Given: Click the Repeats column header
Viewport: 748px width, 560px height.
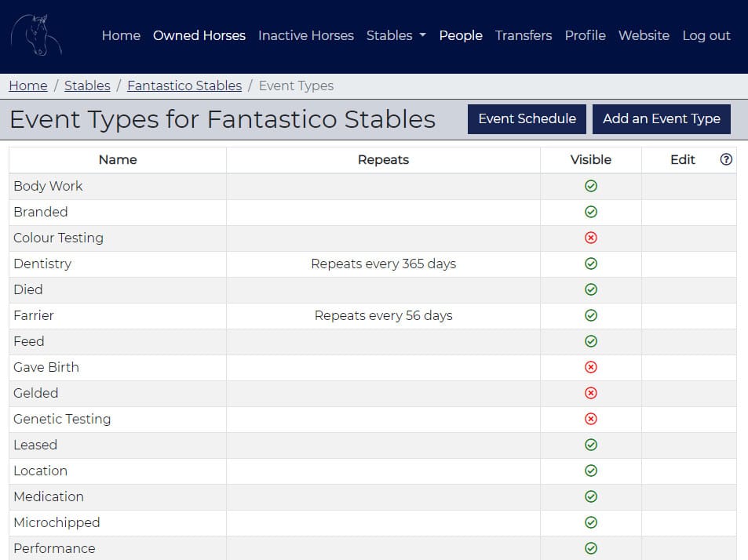Looking at the screenshot, I should pyautogui.click(x=383, y=159).
